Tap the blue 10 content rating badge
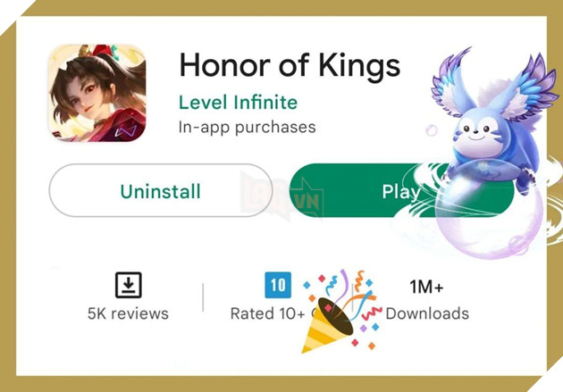This screenshot has height=392, width=563. [x=278, y=285]
